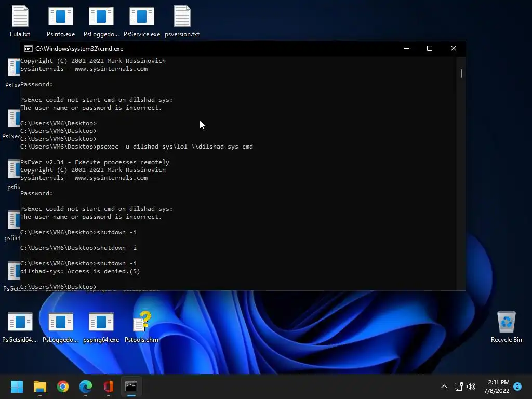532x399 pixels.
Task: Select the psversion.txt desktop file
Action: point(182,21)
